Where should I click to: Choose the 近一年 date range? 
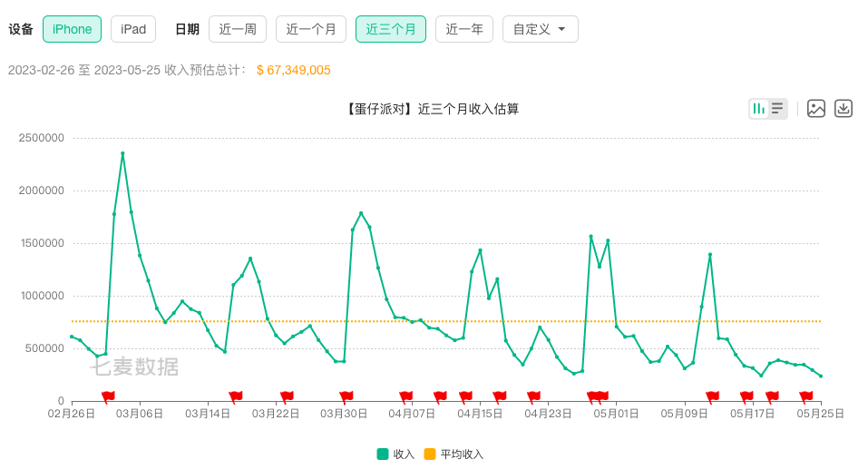[464, 29]
